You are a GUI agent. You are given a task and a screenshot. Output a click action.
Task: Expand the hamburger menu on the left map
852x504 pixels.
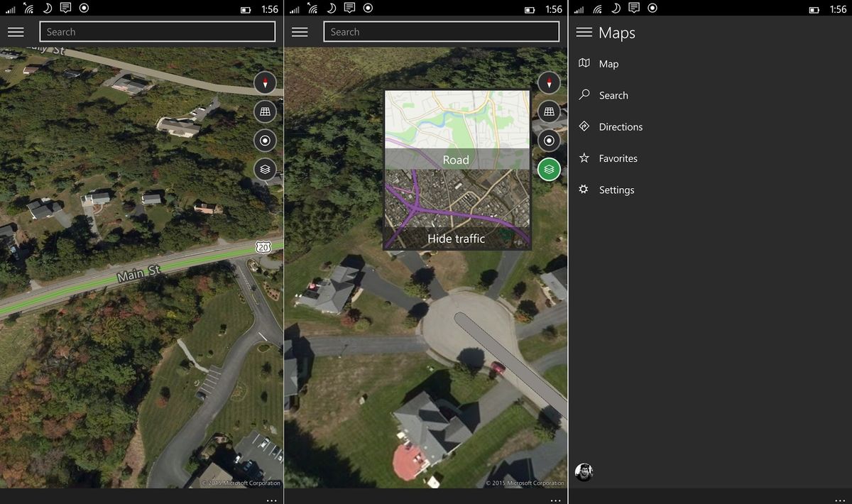pyautogui.click(x=16, y=31)
